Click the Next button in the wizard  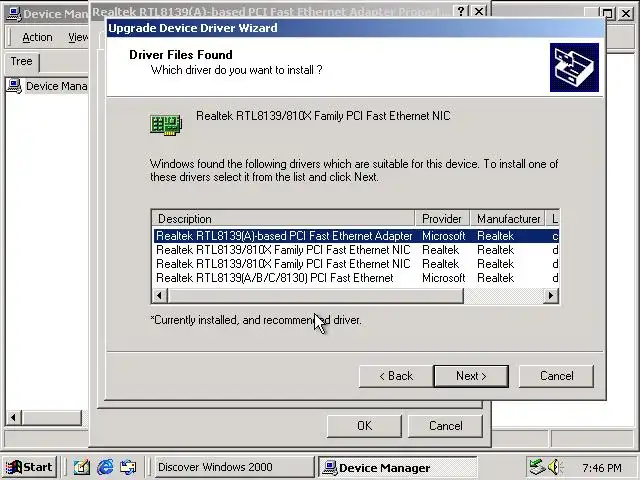pyautogui.click(x=471, y=376)
